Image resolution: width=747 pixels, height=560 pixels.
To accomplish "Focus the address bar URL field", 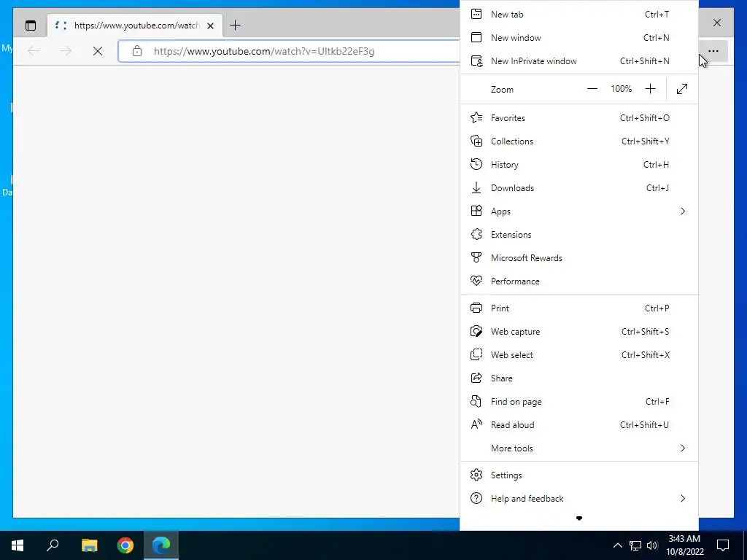I will pos(288,51).
